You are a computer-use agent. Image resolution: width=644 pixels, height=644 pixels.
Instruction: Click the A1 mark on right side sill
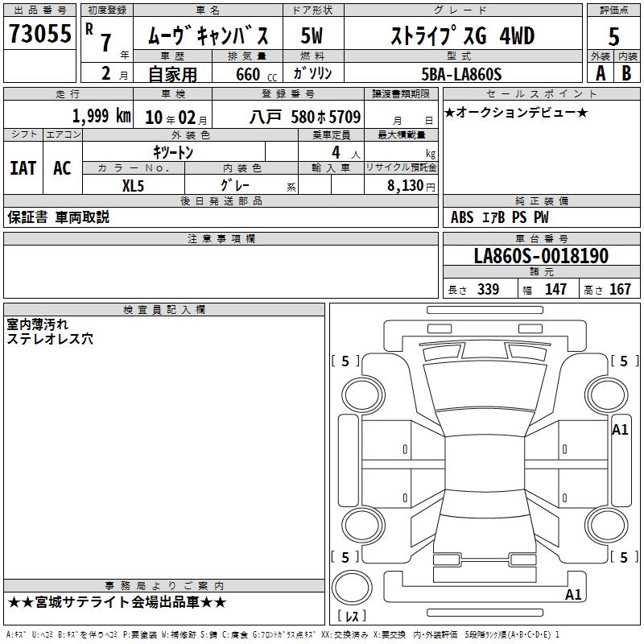point(620,430)
